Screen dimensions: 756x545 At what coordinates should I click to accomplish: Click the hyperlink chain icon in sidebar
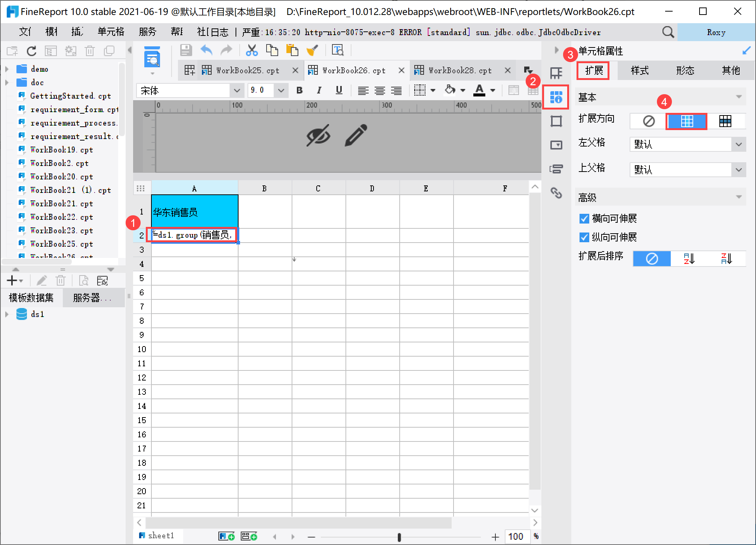556,193
